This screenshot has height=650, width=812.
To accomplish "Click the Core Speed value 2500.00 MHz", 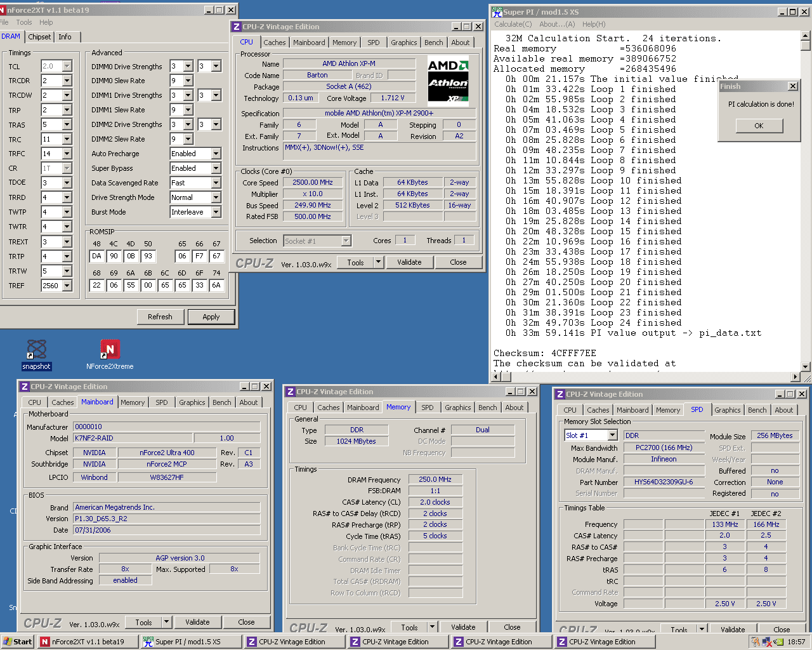I will 313,182.
